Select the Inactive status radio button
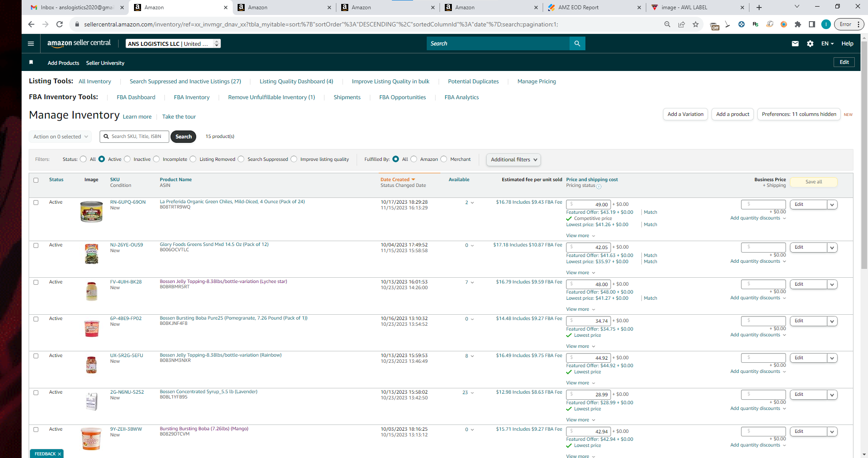Viewport: 868px width, 458px height. pyautogui.click(x=127, y=159)
